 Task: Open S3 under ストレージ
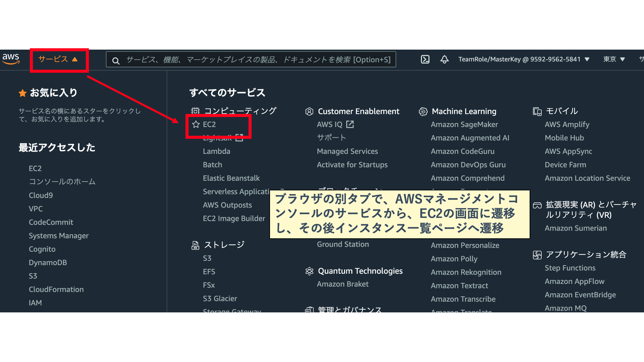[x=207, y=258]
